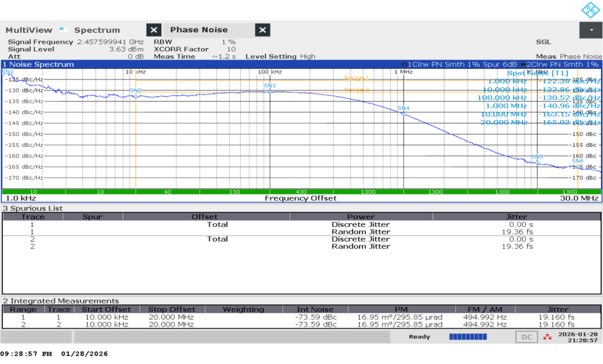Click the blue measurement progress bar
The height and width of the screenshot is (364, 603).
coord(468,337)
